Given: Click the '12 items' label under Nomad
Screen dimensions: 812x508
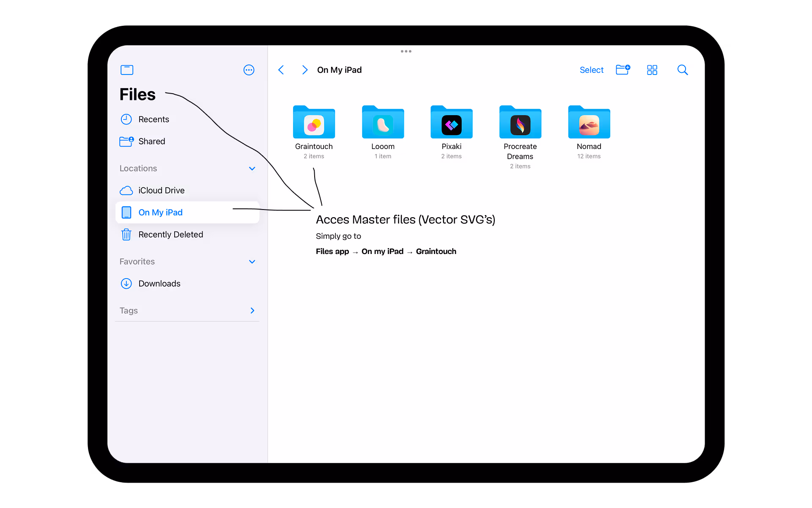Looking at the screenshot, I should (589, 156).
